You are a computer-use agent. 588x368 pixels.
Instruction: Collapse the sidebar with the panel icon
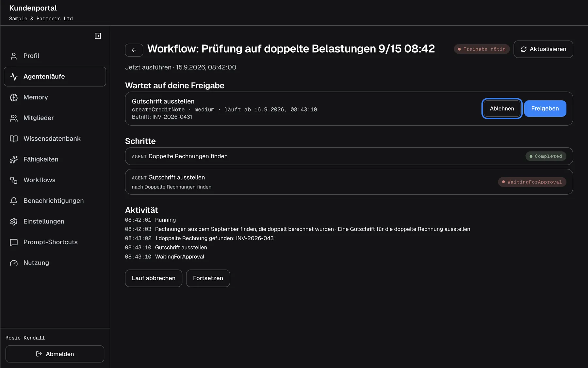[x=98, y=36]
